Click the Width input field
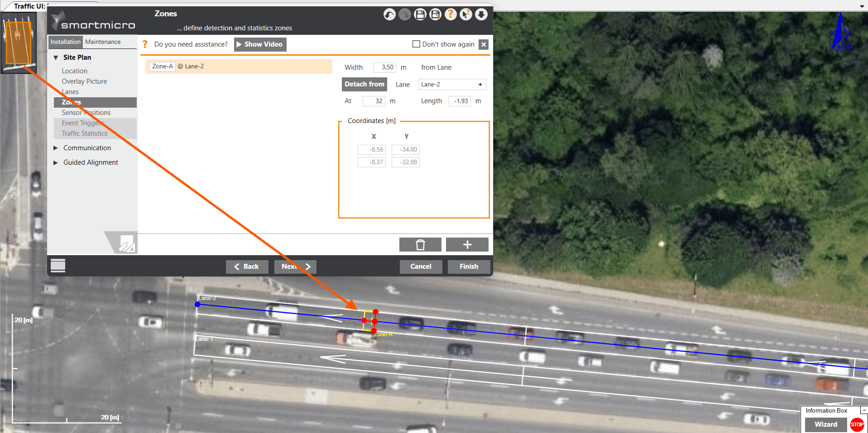The height and width of the screenshot is (433, 868). pyautogui.click(x=385, y=67)
